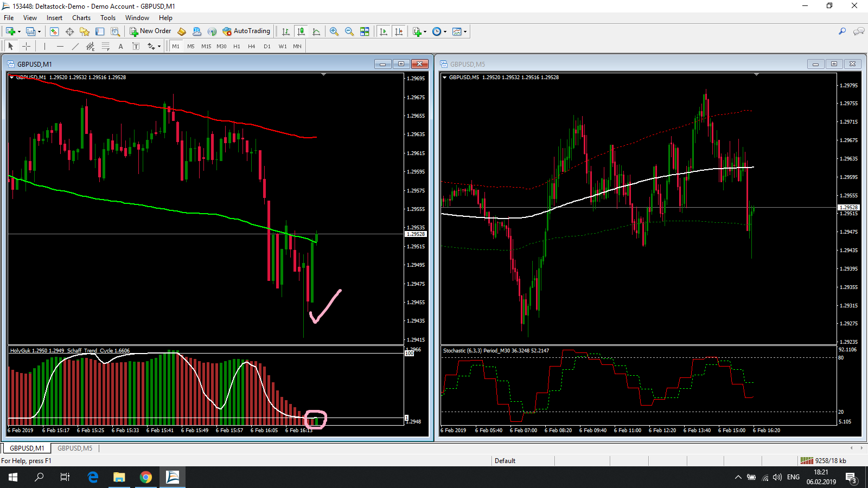Select the Crosshair tool

click(26, 46)
